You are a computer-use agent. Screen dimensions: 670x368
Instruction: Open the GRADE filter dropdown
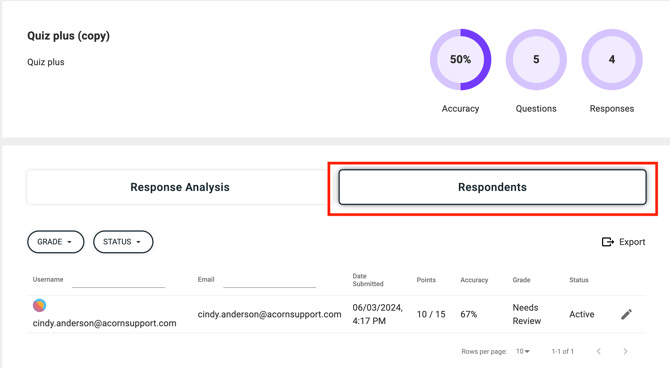[x=56, y=242]
